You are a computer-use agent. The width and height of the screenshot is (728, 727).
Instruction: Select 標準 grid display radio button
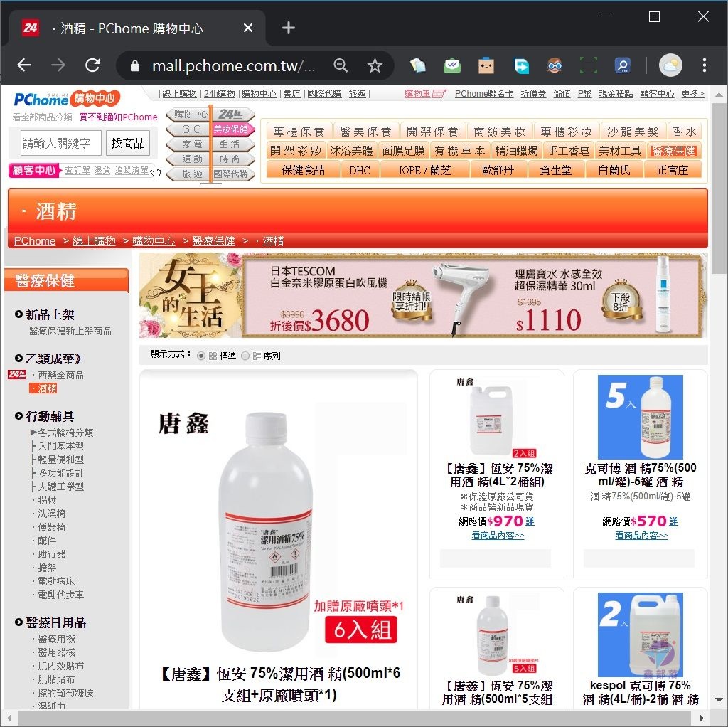(201, 356)
